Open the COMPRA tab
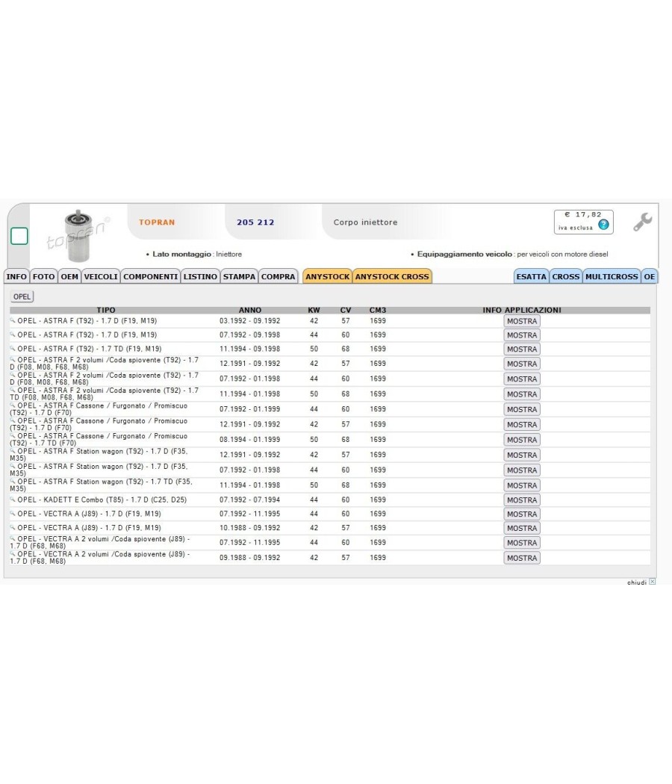Screen dimensions: 672x784 (x=278, y=276)
